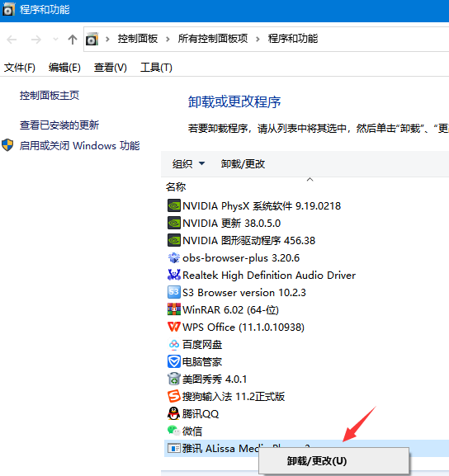Open the 编辑(E) menu
The width and height of the screenshot is (449, 476).
64,68
